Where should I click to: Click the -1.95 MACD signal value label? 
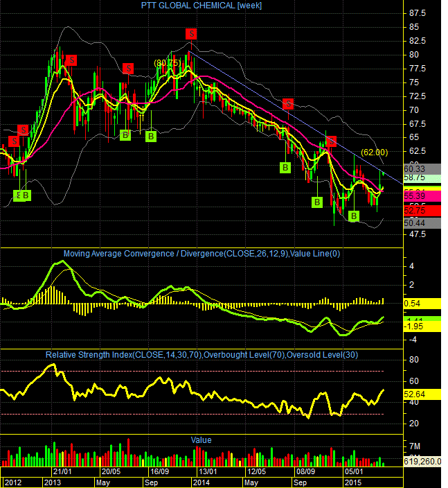(422, 326)
